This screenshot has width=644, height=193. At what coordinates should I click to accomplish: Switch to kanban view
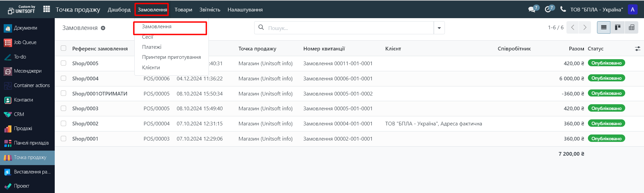[x=617, y=28]
